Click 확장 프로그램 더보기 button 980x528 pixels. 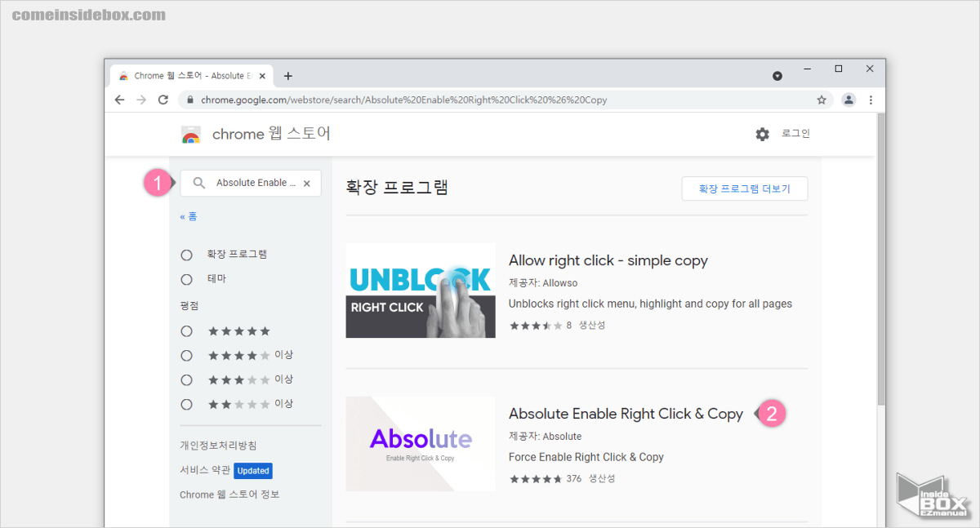pyautogui.click(x=745, y=189)
